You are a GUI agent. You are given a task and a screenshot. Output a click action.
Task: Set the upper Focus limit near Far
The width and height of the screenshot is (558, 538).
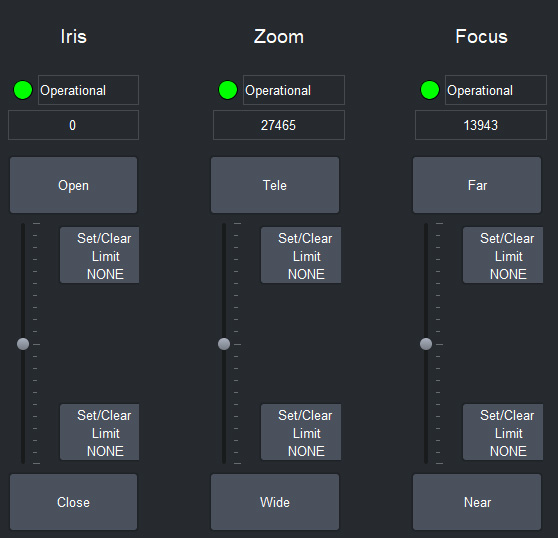pyautogui.click(x=503, y=255)
